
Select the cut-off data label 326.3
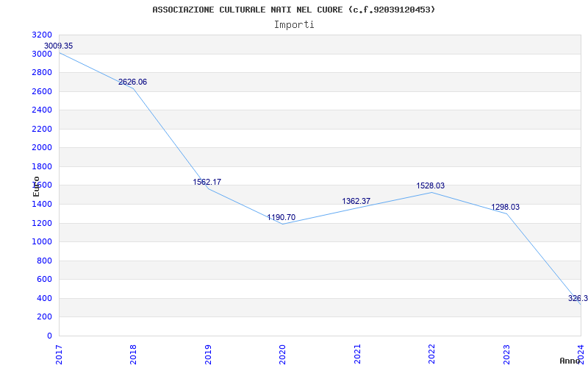(578, 298)
